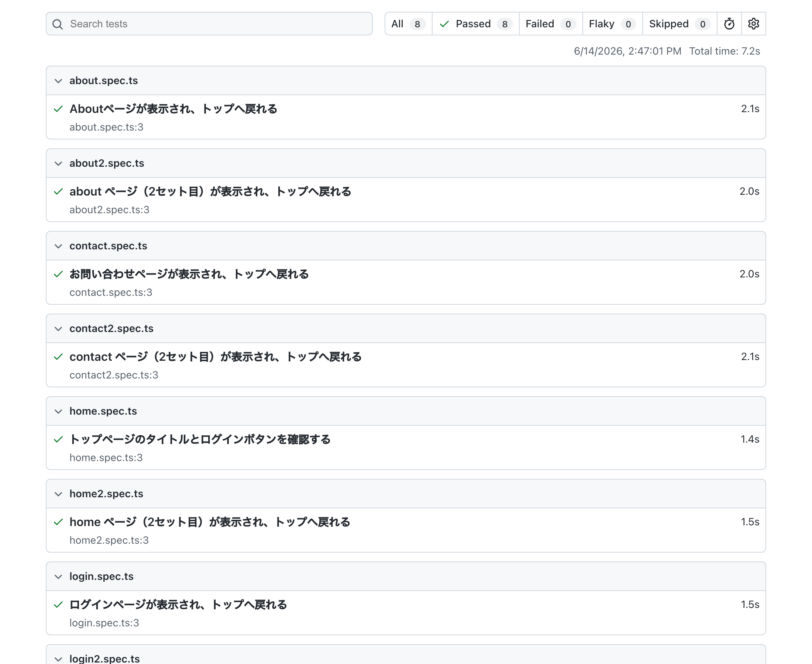The image size is (812, 664).
Task: Click 2.0s duration of お問い合わせページ test
Action: (749, 274)
